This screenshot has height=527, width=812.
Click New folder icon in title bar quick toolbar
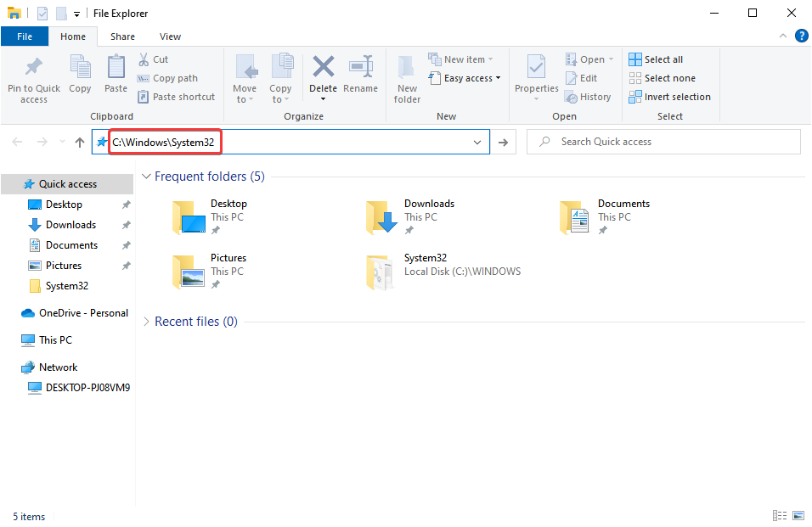point(62,14)
